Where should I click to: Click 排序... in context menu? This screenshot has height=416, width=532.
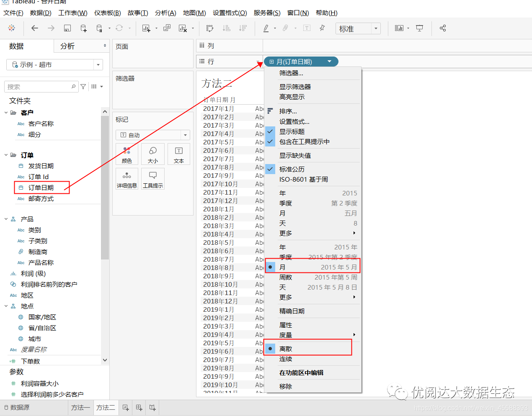(312, 111)
